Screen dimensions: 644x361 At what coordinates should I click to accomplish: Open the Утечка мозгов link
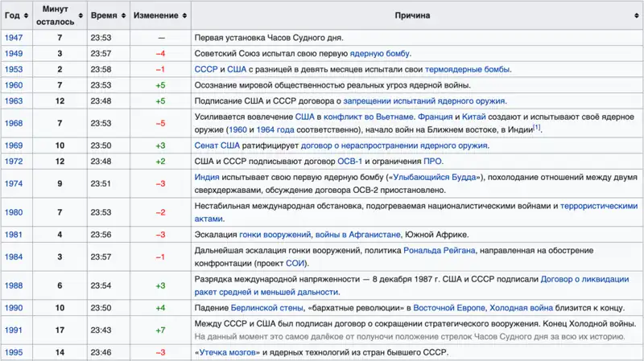pos(225,353)
